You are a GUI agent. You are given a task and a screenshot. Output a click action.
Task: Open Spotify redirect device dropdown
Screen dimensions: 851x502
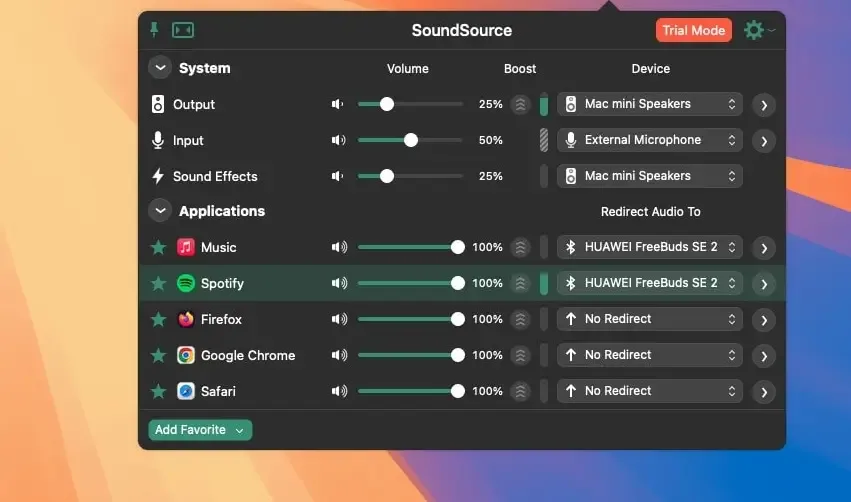[x=650, y=283]
